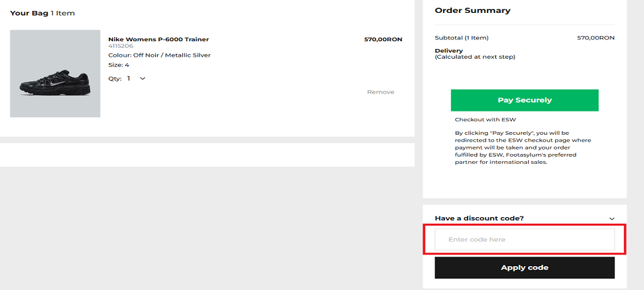The image size is (644, 290).
Task: Collapse the discount code section chevron
Action: (611, 218)
